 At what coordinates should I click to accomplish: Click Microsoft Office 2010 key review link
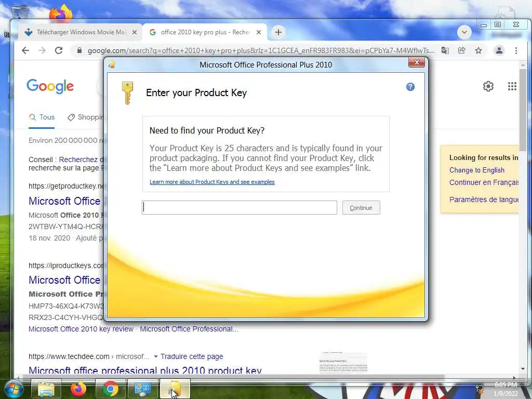81,329
